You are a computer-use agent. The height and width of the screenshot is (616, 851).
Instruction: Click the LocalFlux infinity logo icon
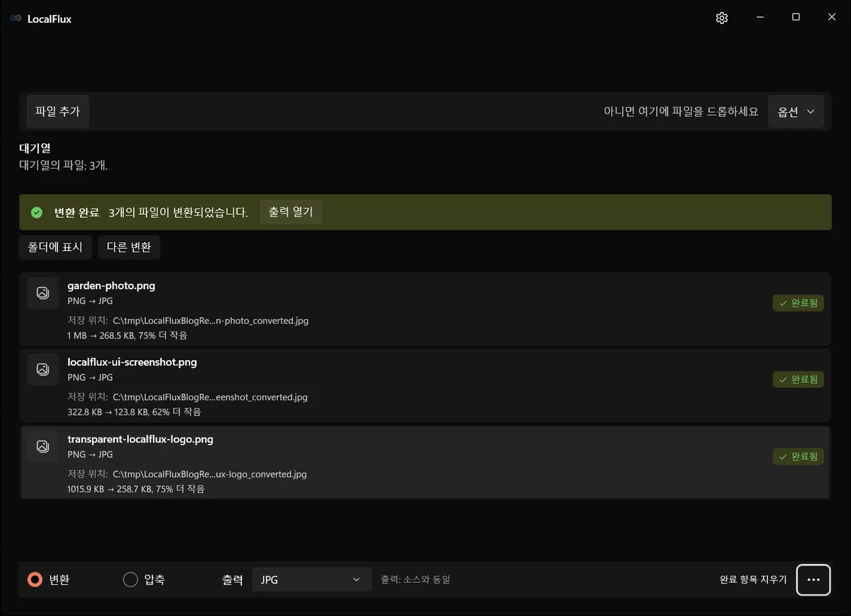coord(16,19)
